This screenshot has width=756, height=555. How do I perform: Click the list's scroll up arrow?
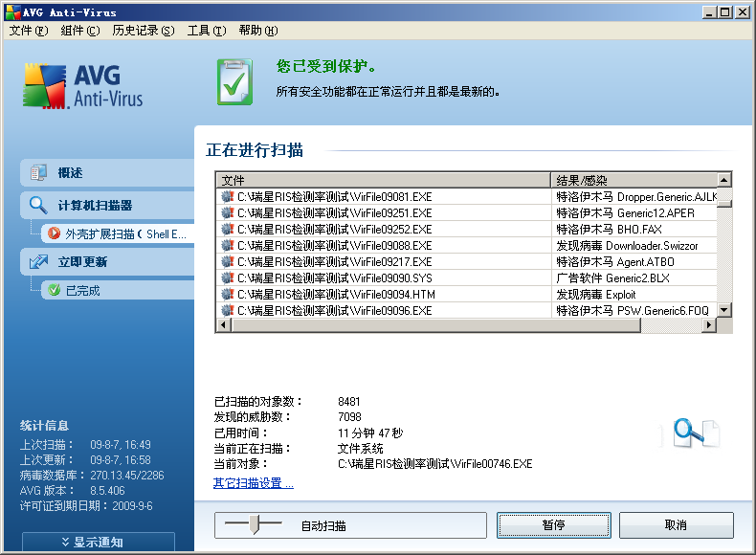[724, 180]
